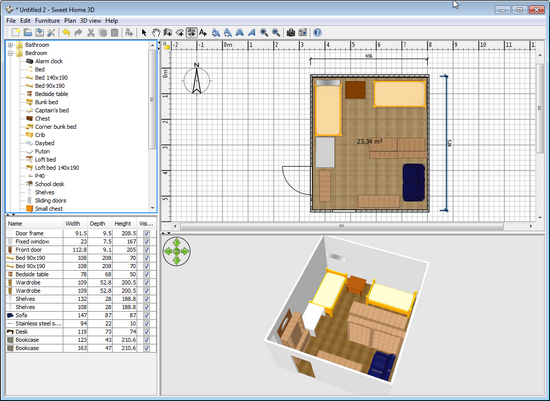550x401 pixels.
Task: Sort furniture list by Width column header
Action: [x=75, y=223]
